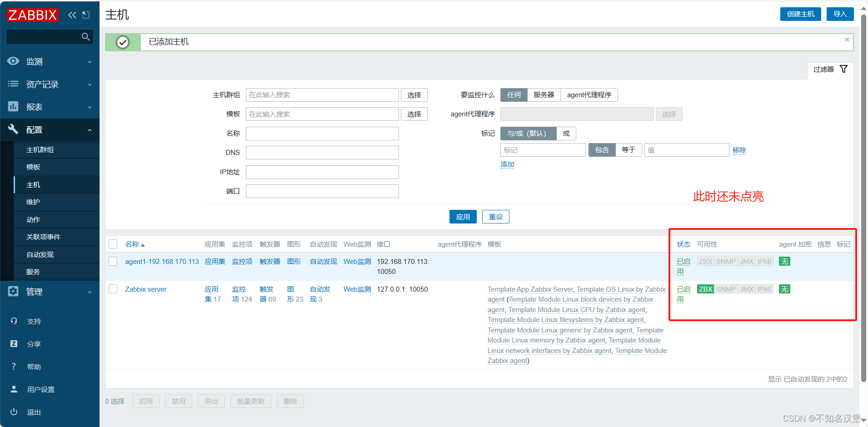Click JMX badge in agent1 row
This screenshot has height=427, width=868.
(747, 261)
